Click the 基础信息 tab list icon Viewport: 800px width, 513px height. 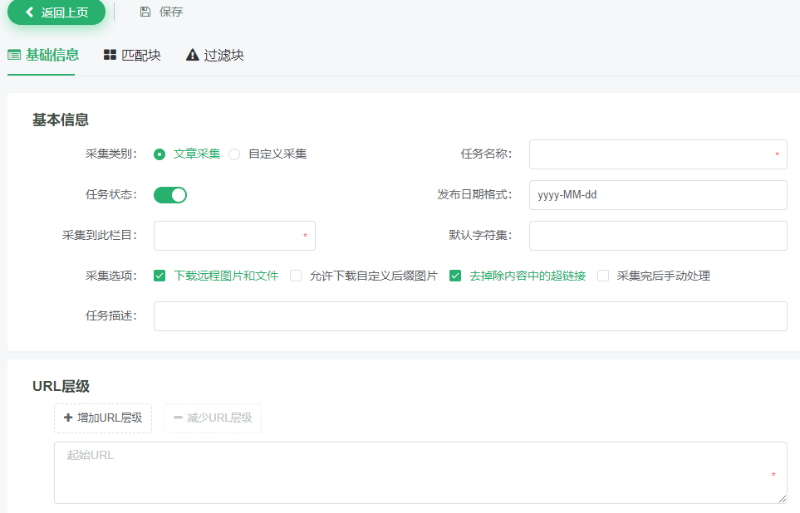[14, 55]
